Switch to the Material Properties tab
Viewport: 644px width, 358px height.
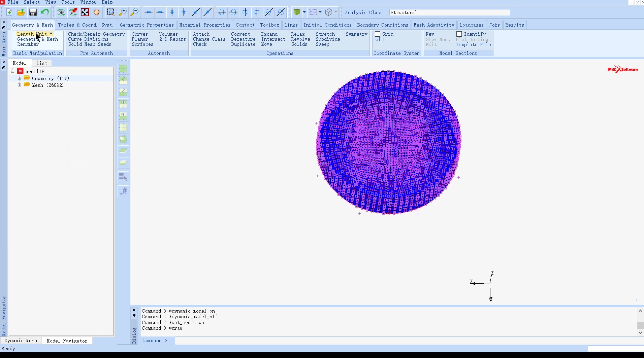click(204, 25)
